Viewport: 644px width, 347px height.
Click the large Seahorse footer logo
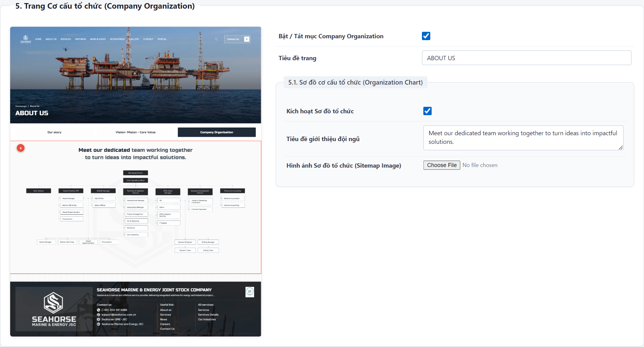tap(54, 309)
